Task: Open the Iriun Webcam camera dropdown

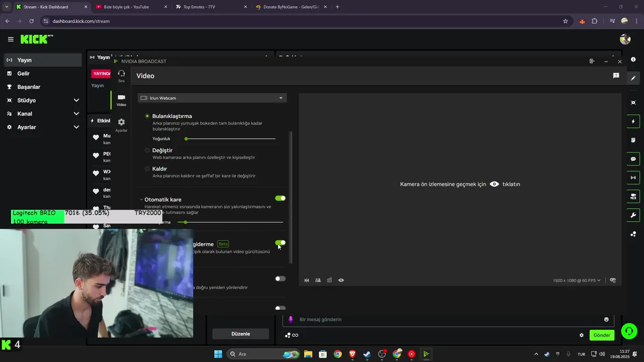Action: [212, 98]
